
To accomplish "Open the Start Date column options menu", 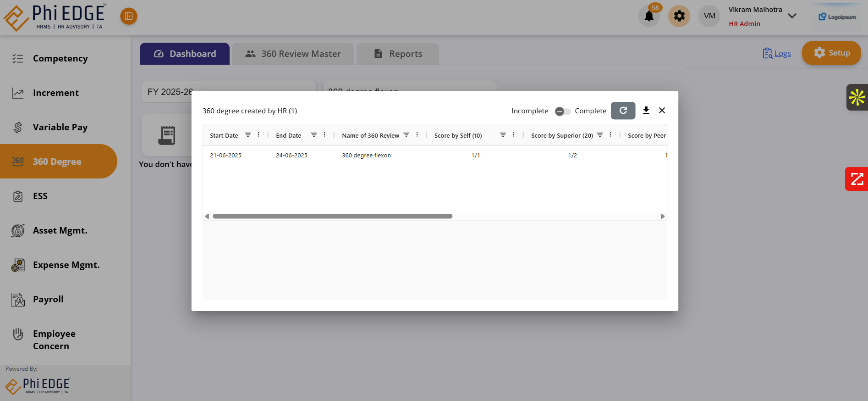I will 258,135.
